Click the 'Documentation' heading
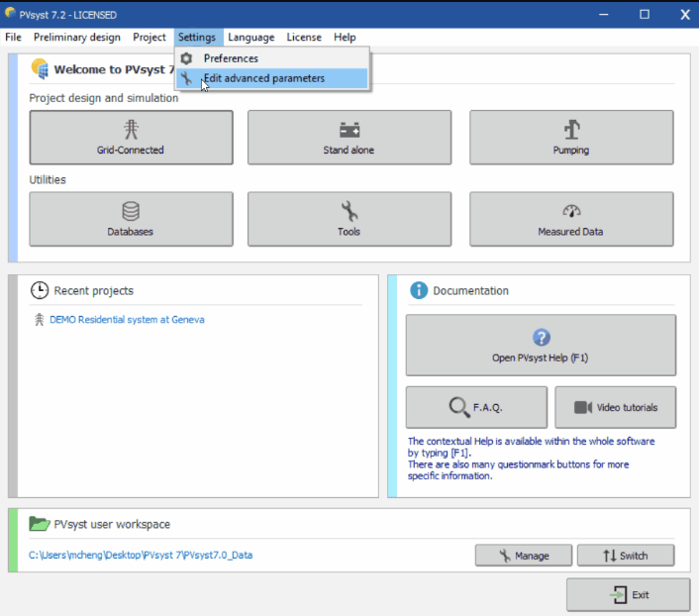Image resolution: width=699 pixels, height=616 pixels. pos(470,290)
